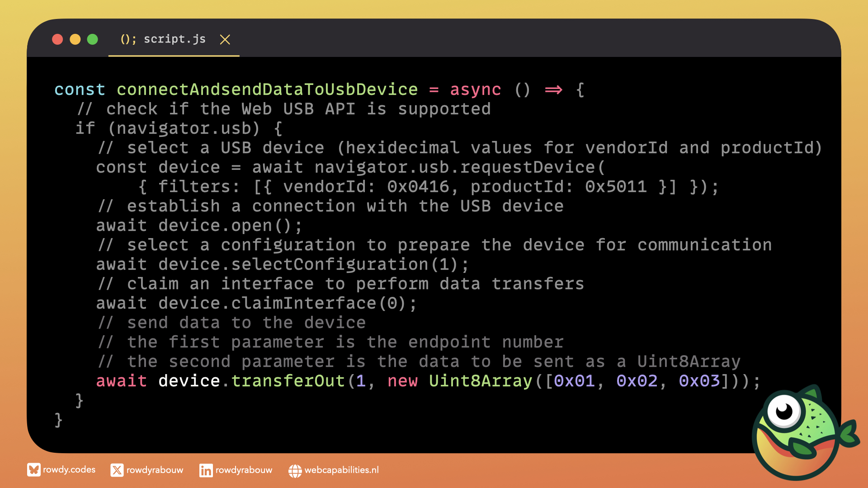Open the rowdy.codes link
The height and width of the screenshot is (488, 868).
69,470
